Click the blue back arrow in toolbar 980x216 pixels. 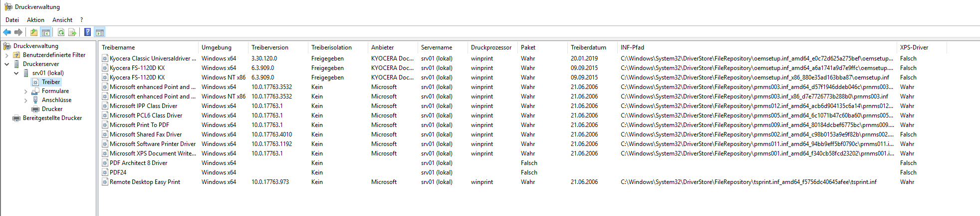point(7,32)
